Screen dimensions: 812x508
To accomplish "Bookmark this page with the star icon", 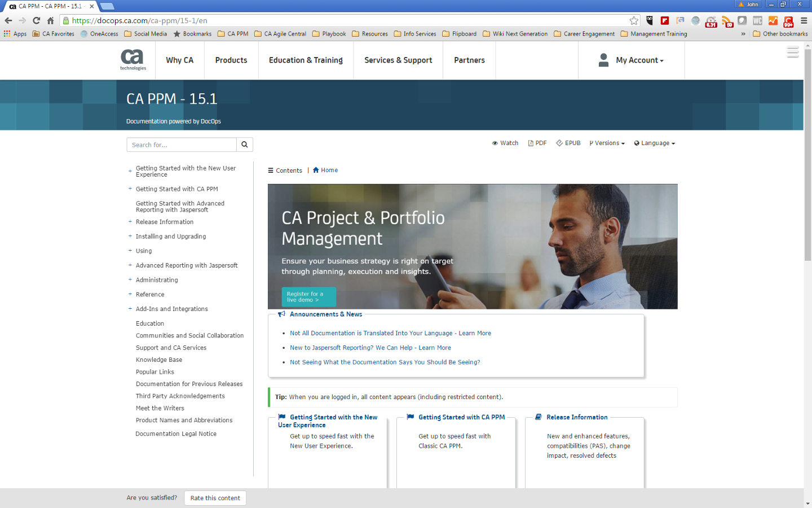I will (x=634, y=20).
